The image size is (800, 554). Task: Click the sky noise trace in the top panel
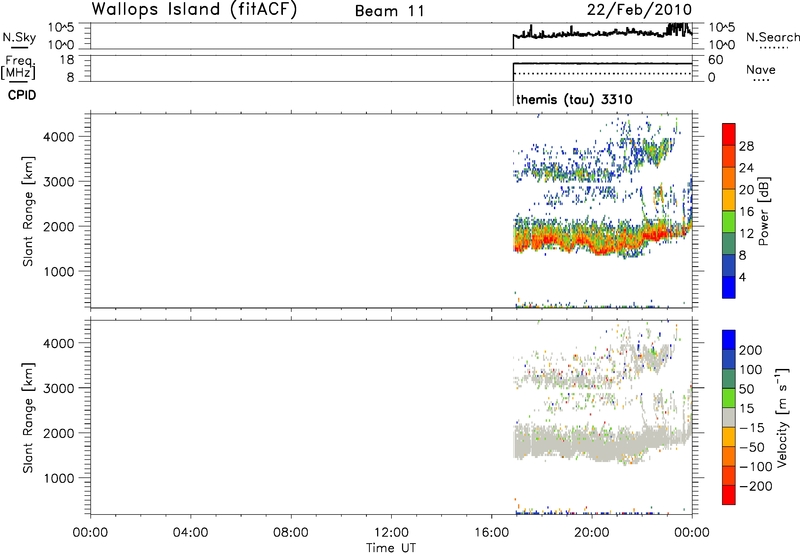point(602,33)
